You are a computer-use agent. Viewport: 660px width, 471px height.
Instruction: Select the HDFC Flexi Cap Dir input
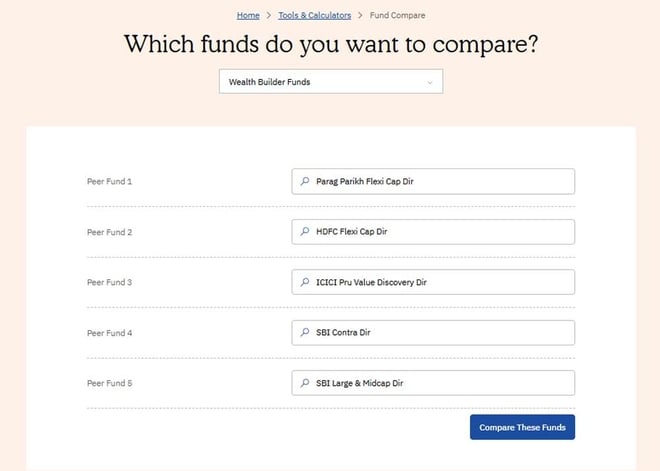click(440, 232)
